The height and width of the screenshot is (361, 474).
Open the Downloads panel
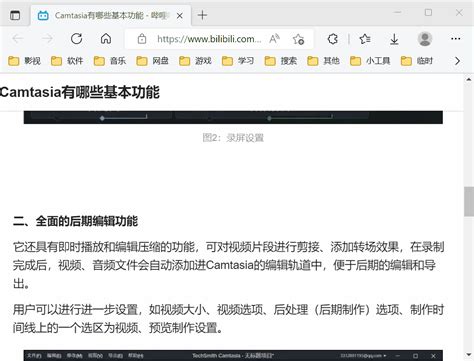pyautogui.click(x=394, y=39)
